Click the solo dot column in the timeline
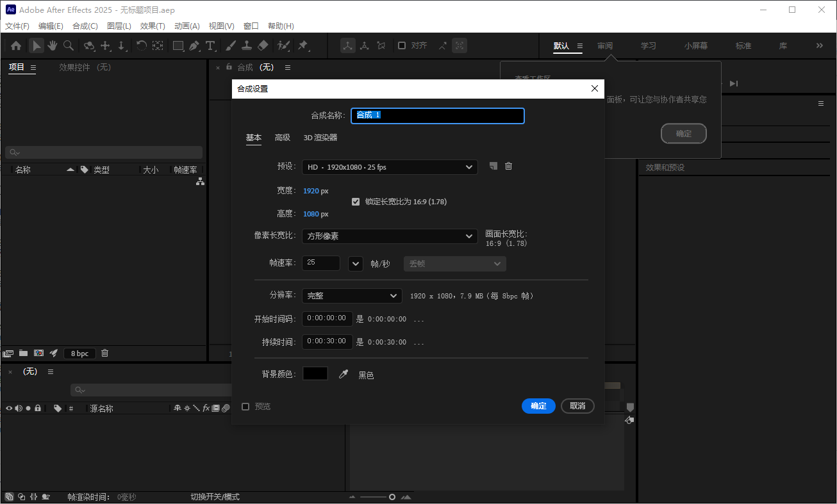This screenshot has width=837, height=504. point(28,408)
